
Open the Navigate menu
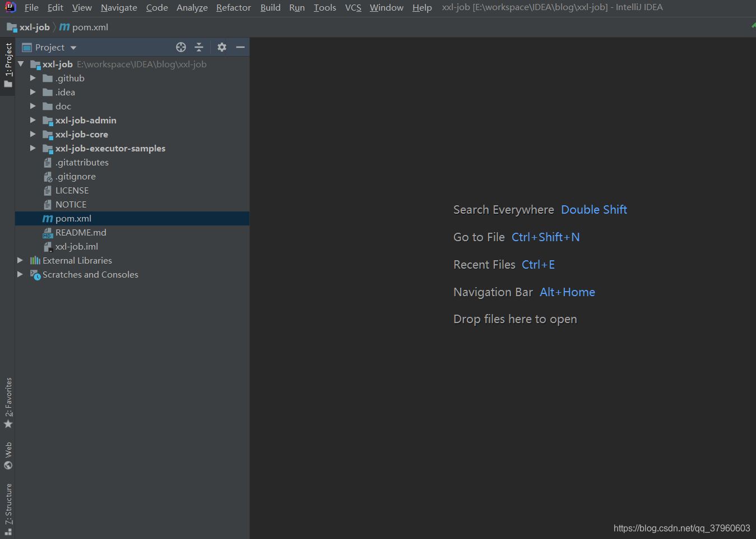coord(119,7)
